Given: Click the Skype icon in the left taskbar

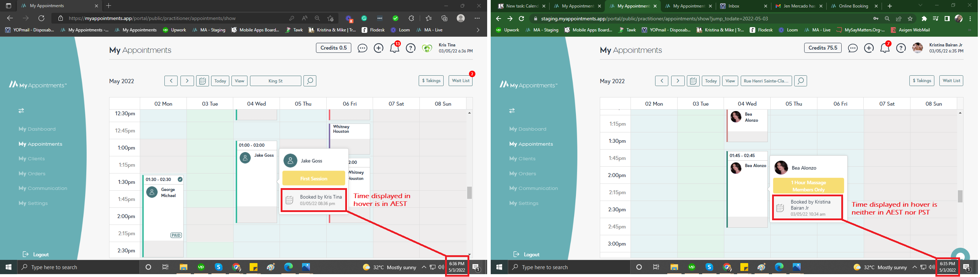Looking at the screenshot, I should coord(218,267).
